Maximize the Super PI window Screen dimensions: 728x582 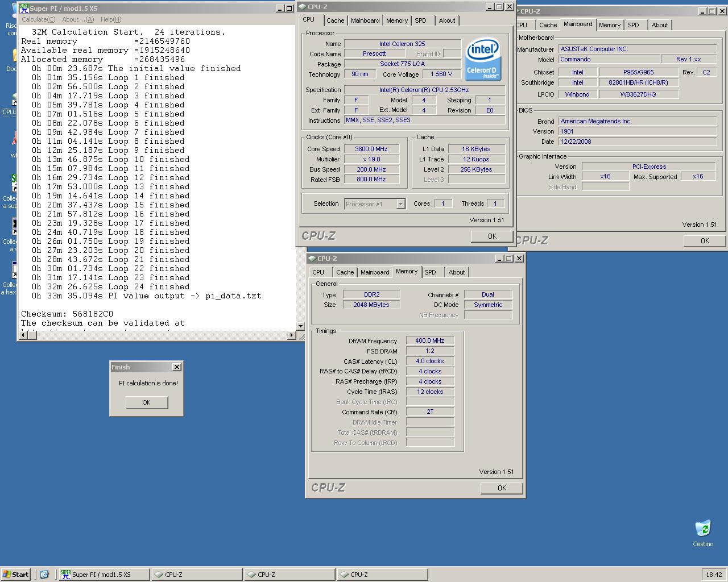click(289, 9)
